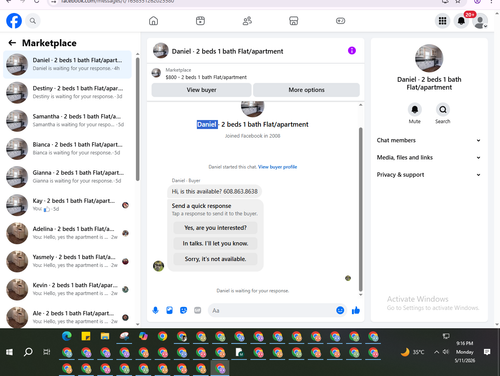Open the Yasmely conversation
The height and width of the screenshot is (376, 500).
[x=67, y=261]
